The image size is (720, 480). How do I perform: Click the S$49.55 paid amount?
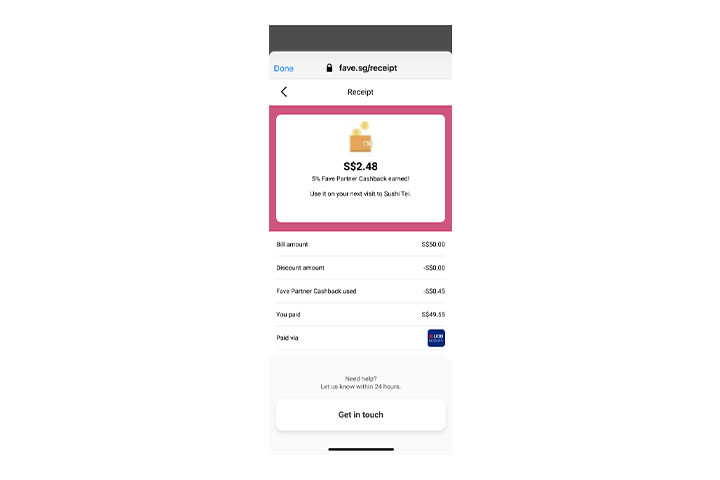pos(433,315)
